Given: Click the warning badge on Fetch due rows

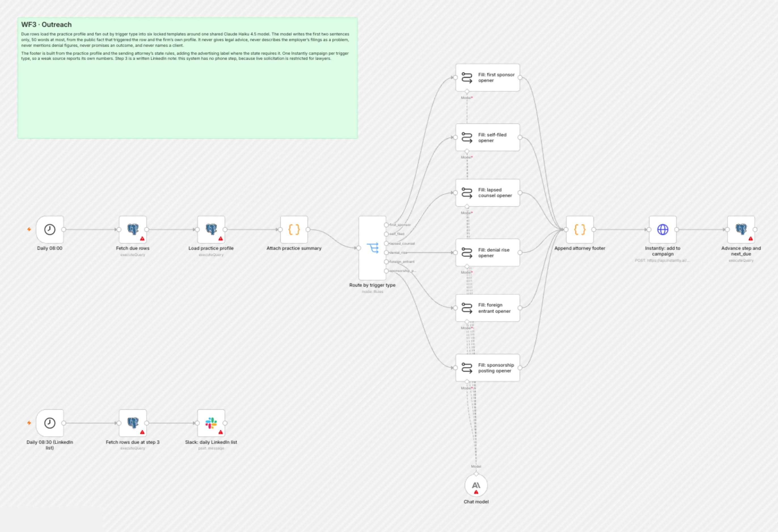Looking at the screenshot, I should click(142, 239).
